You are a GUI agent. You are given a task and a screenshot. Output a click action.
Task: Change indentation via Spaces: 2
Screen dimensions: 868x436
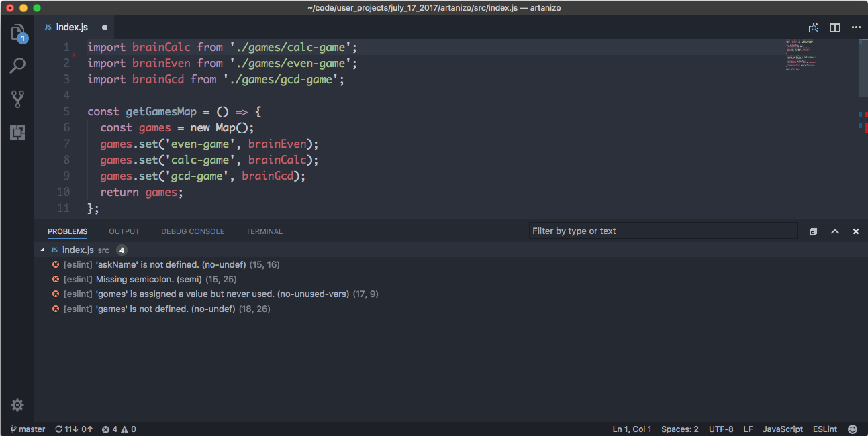point(679,429)
